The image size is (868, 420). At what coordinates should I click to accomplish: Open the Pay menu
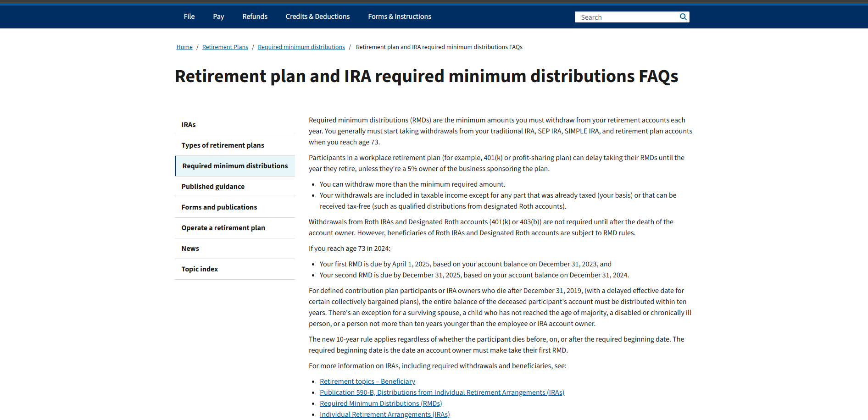coord(218,17)
